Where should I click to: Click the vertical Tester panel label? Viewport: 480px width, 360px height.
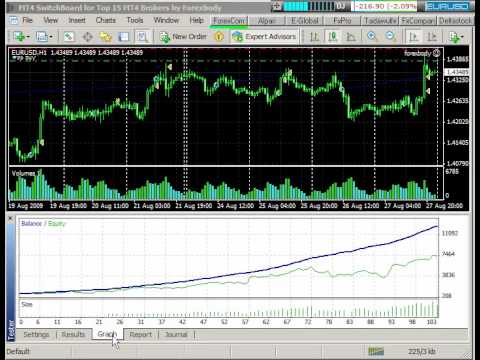coord(12,330)
